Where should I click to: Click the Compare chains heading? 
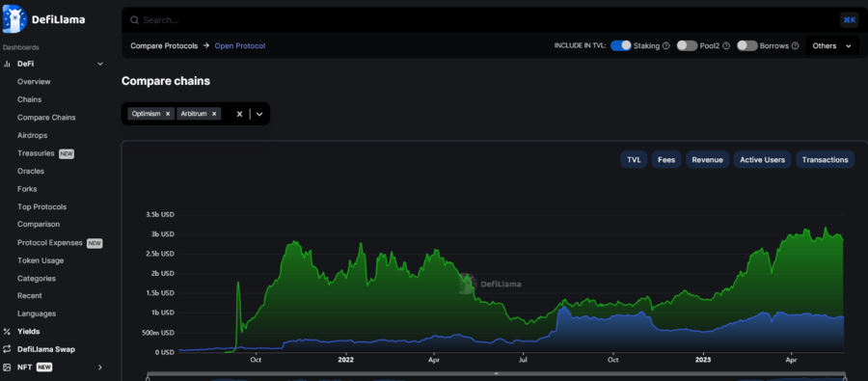[x=166, y=81]
